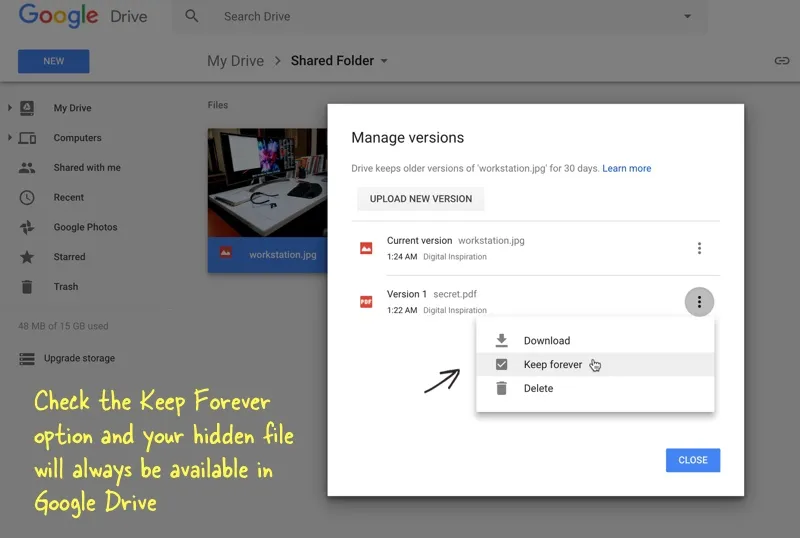Choose Delete from the menu
The image size is (800, 538).
[595, 388]
